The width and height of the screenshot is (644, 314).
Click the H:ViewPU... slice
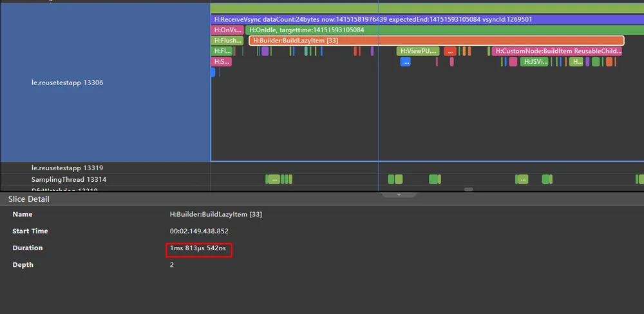click(x=418, y=51)
